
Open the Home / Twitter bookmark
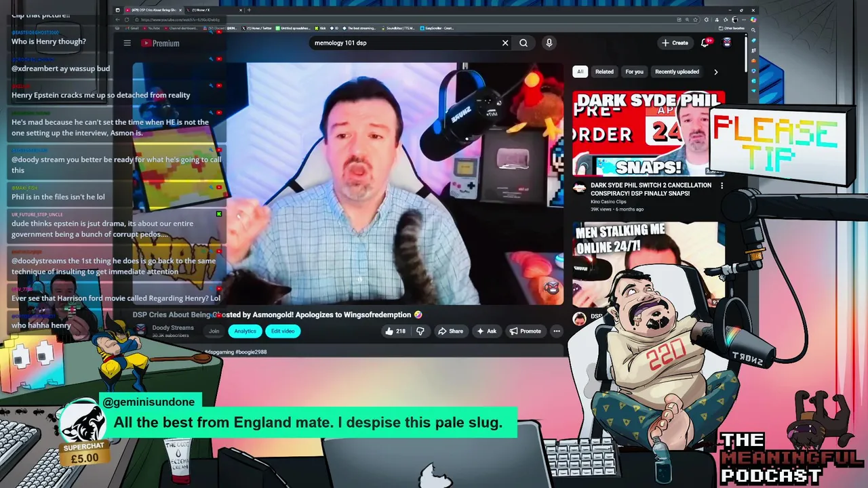257,28
